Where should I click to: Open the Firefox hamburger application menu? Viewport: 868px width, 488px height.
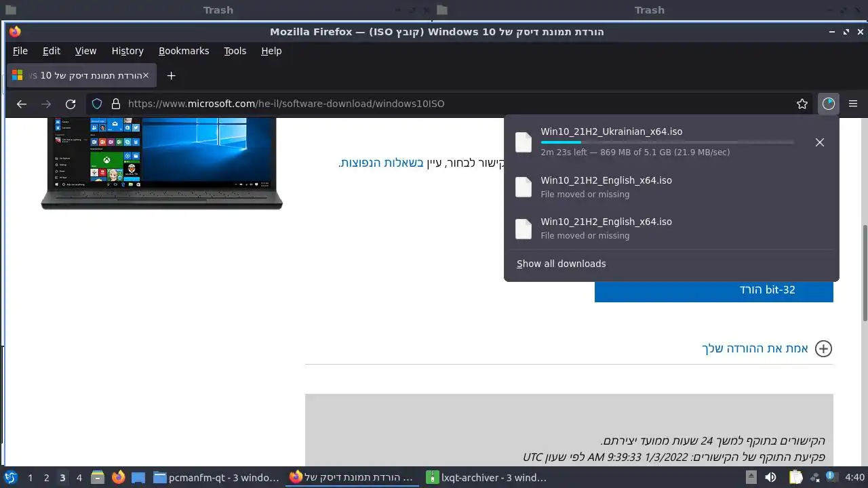pos(853,104)
